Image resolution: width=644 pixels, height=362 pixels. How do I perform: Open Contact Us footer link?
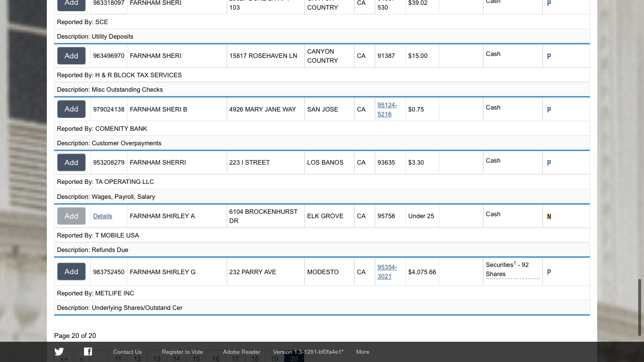click(x=127, y=352)
